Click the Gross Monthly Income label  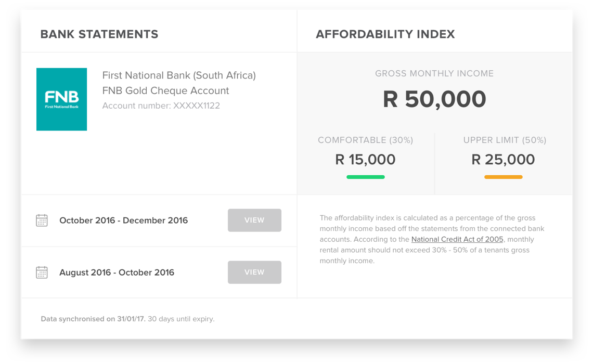coord(434,74)
